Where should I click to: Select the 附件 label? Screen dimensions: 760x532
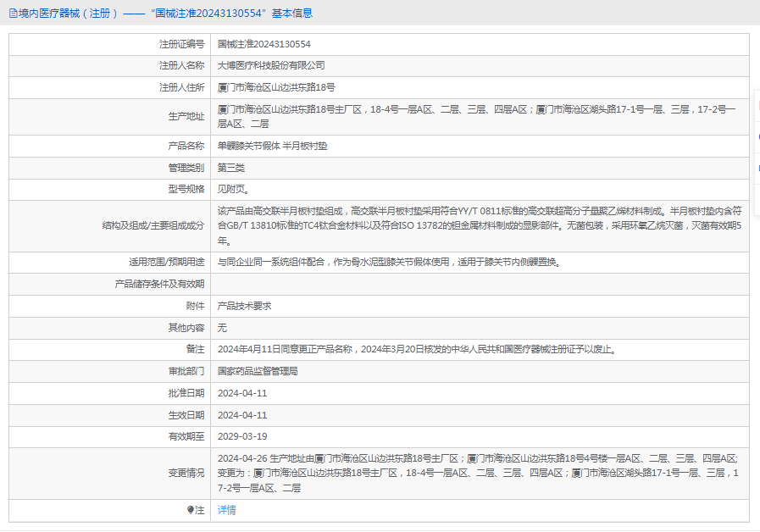pos(196,306)
